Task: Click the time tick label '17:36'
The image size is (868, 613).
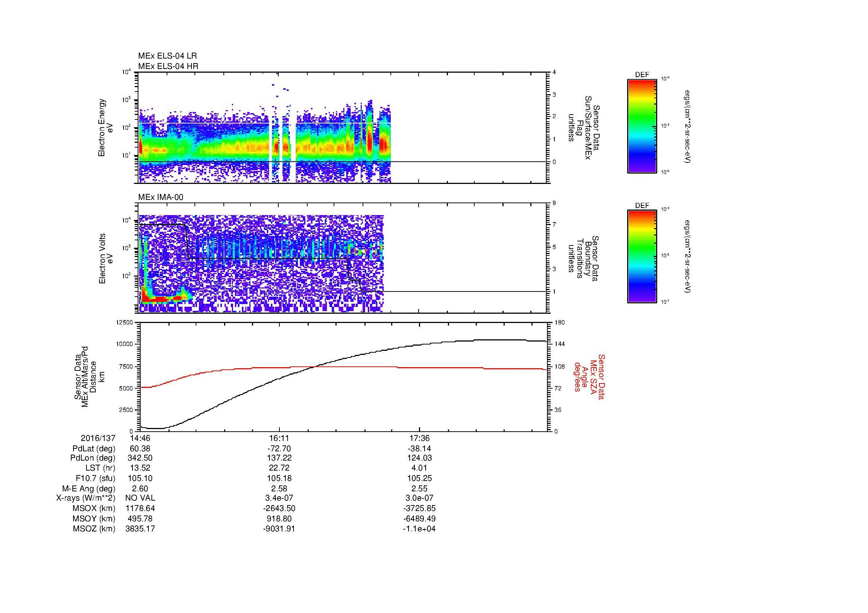Action: pyautogui.click(x=420, y=438)
